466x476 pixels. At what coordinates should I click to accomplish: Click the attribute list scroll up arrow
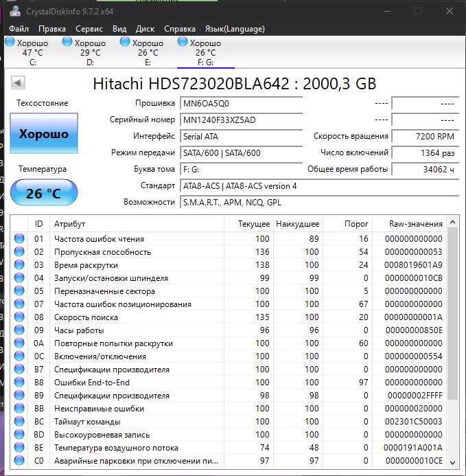point(453,222)
